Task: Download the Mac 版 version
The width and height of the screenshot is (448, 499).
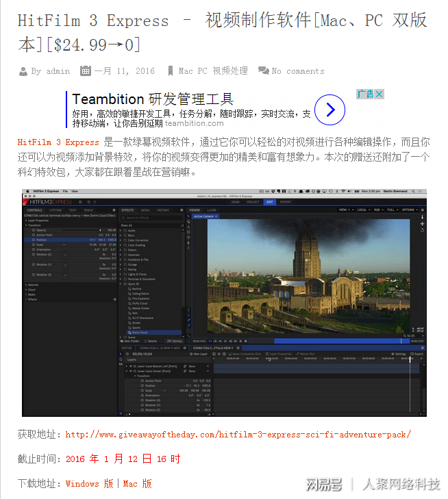Action: tap(137, 484)
